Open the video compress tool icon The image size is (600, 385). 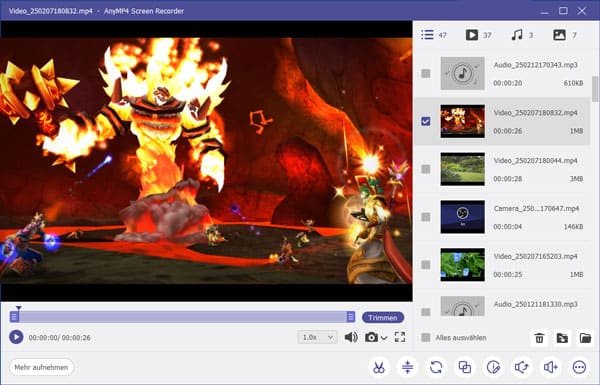pyautogui.click(x=407, y=367)
